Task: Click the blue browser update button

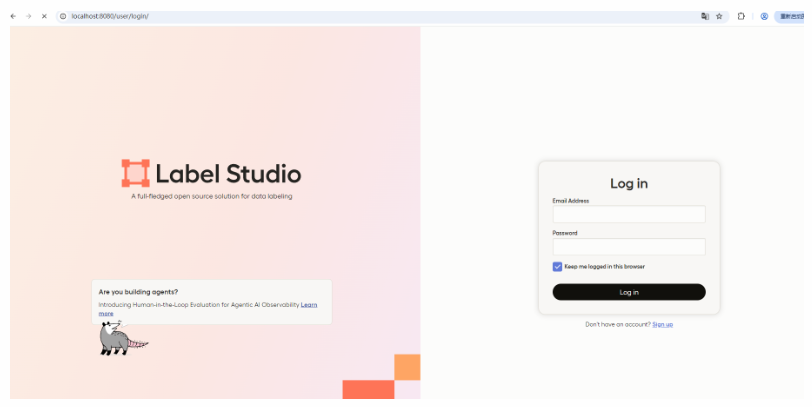Action: click(x=789, y=16)
